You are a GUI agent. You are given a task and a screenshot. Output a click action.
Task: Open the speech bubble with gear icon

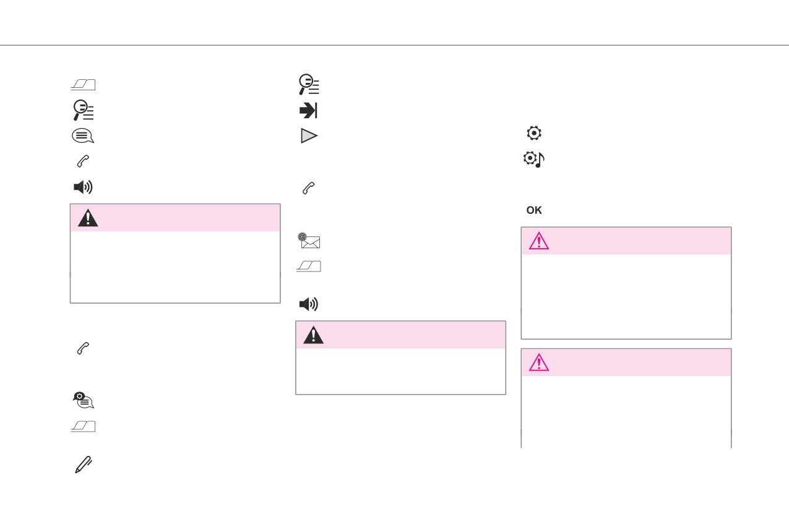click(x=83, y=401)
